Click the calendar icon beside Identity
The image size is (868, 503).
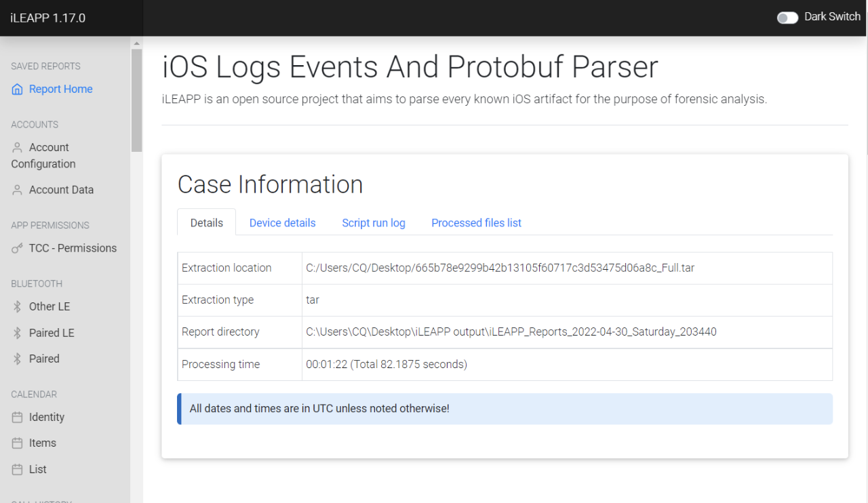pyautogui.click(x=17, y=418)
